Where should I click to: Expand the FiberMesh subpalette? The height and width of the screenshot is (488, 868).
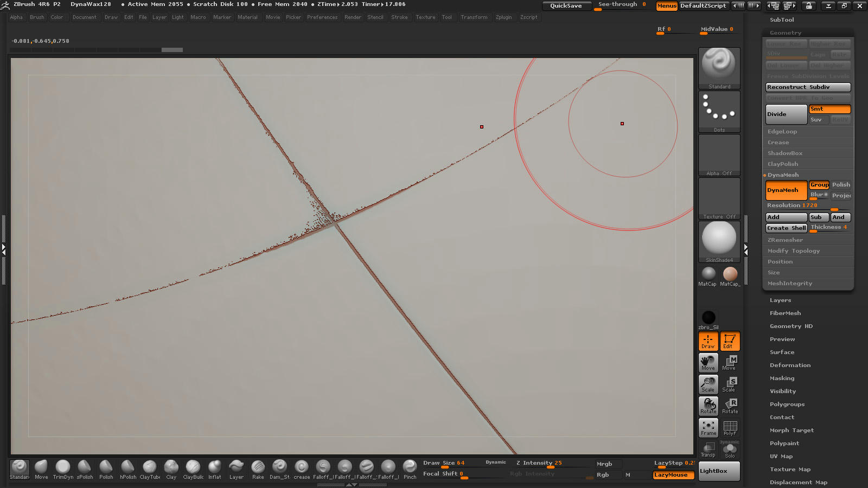click(x=785, y=313)
